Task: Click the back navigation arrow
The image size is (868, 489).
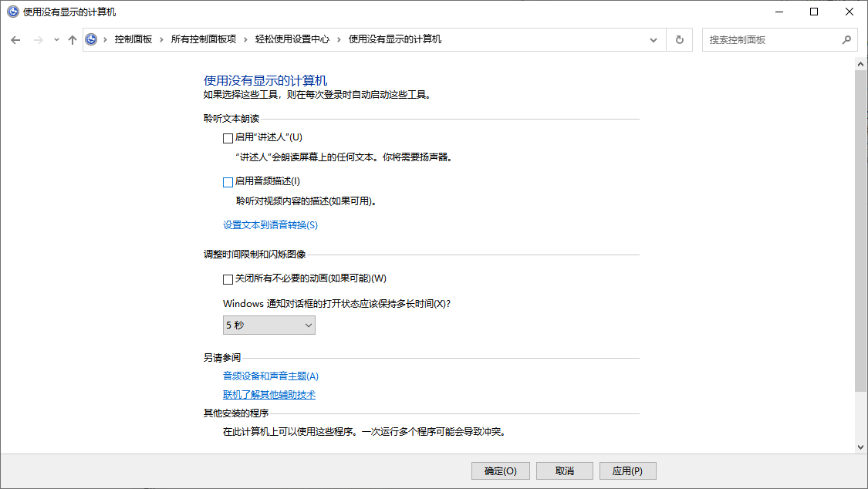Action: [x=15, y=39]
